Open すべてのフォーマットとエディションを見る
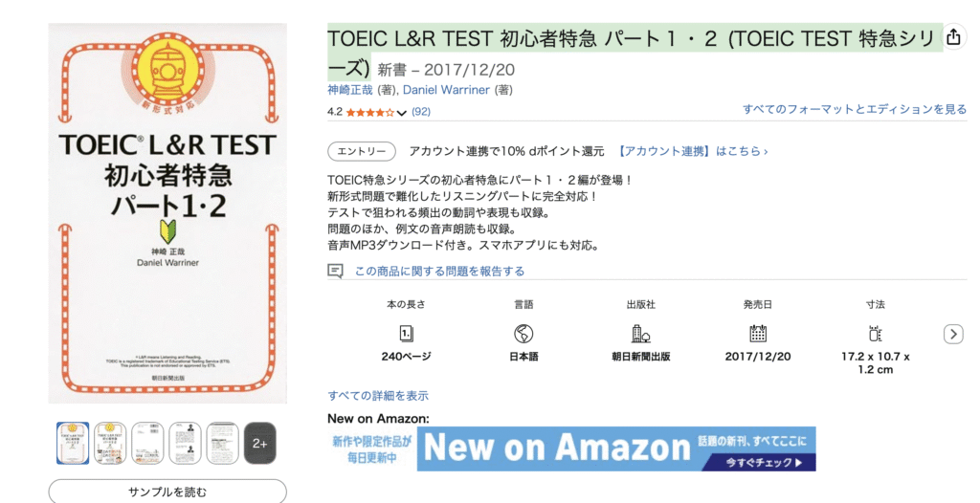The image size is (980, 503). (855, 110)
